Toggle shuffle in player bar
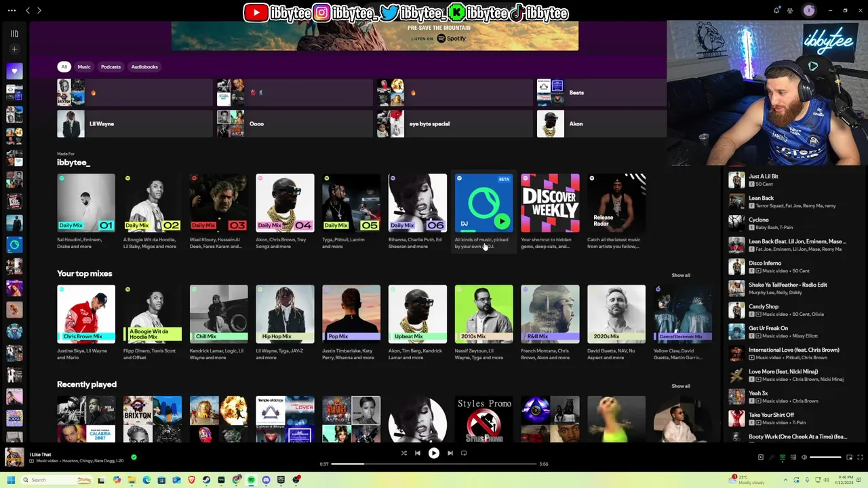 [x=403, y=453]
